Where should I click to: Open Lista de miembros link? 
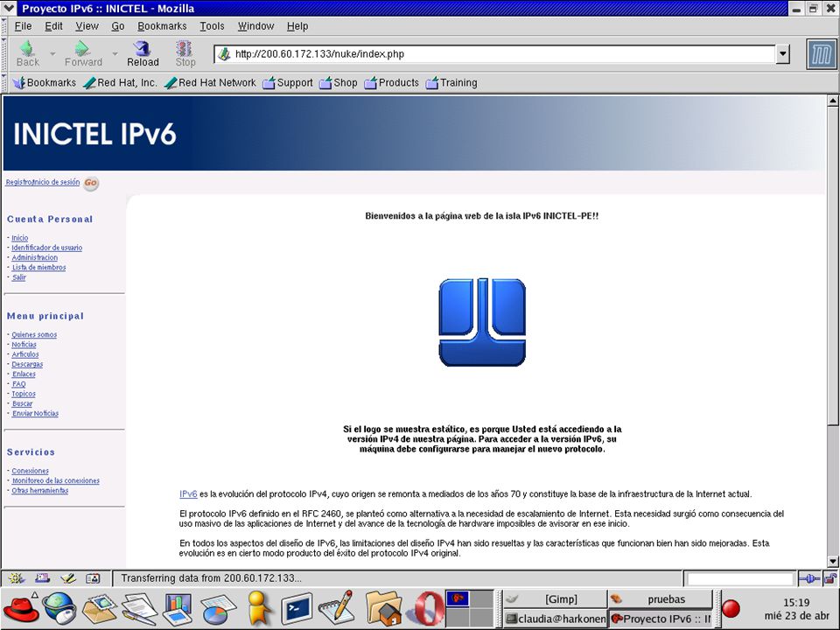tap(38, 268)
